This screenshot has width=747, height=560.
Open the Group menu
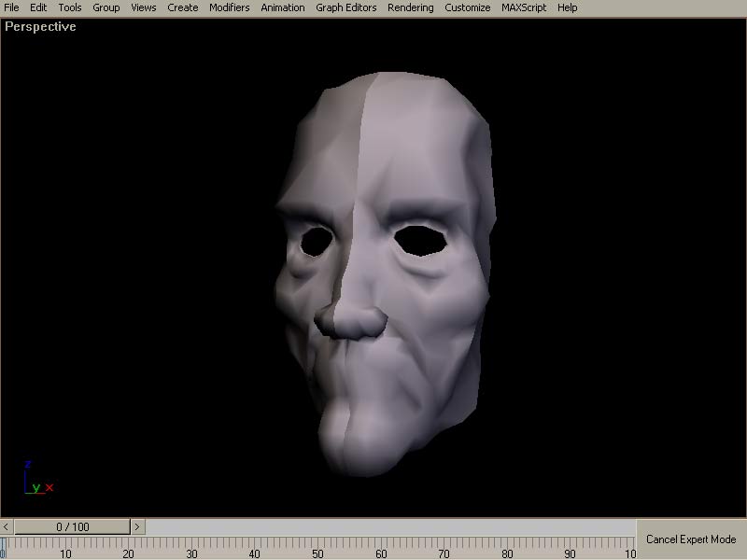(106, 7)
